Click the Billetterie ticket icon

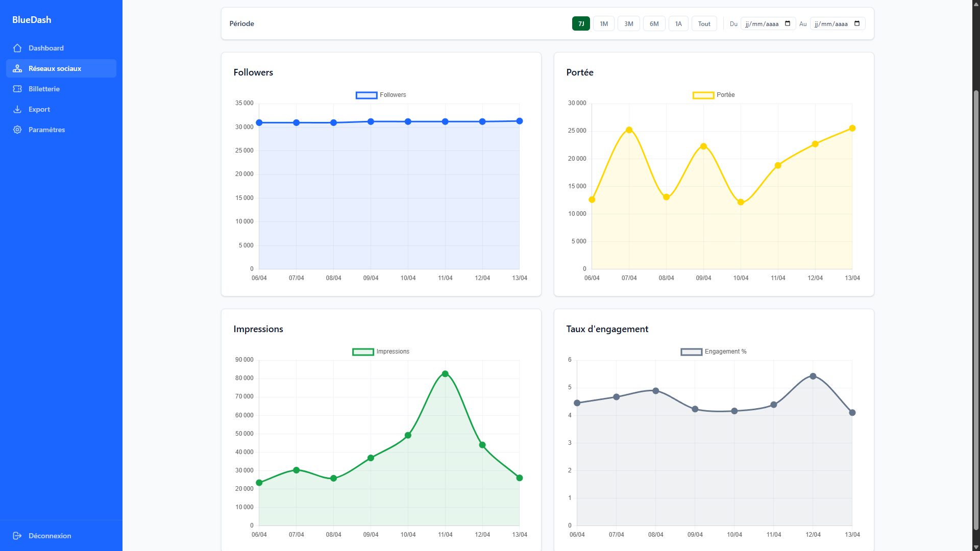click(17, 89)
